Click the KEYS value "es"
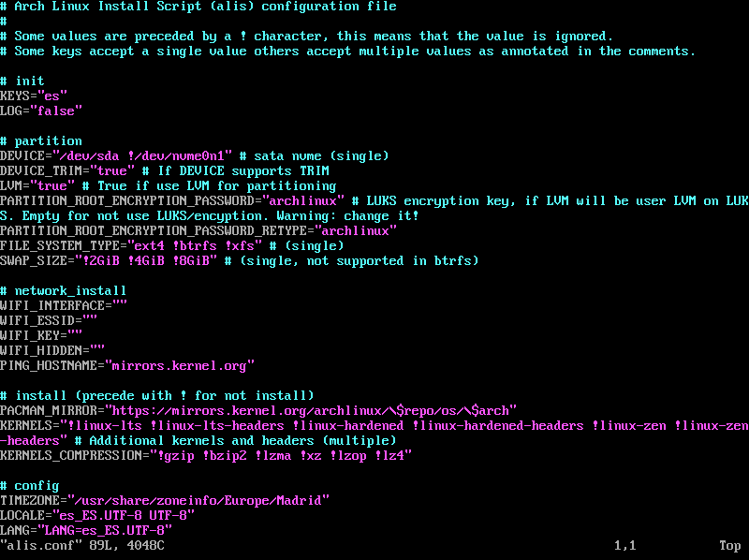 [51, 96]
